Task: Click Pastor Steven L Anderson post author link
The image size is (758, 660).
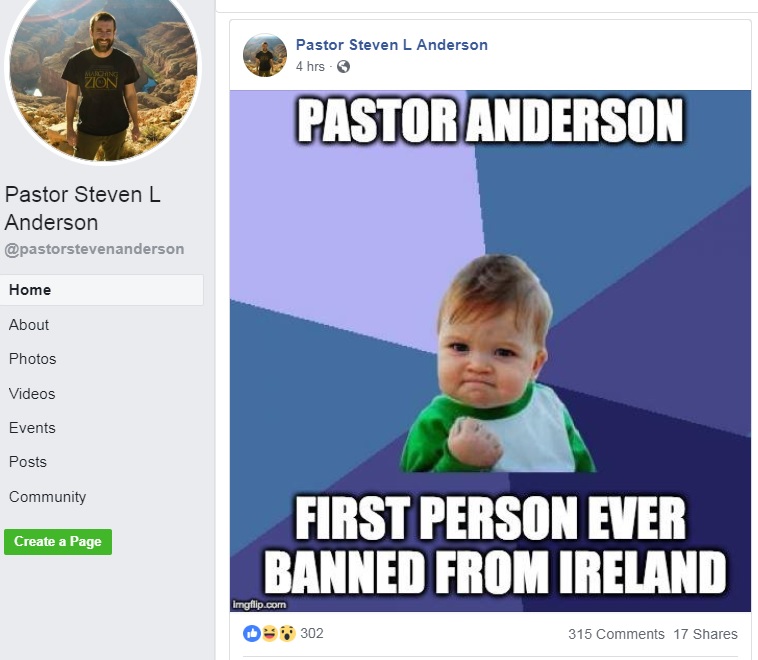Action: pyautogui.click(x=392, y=45)
